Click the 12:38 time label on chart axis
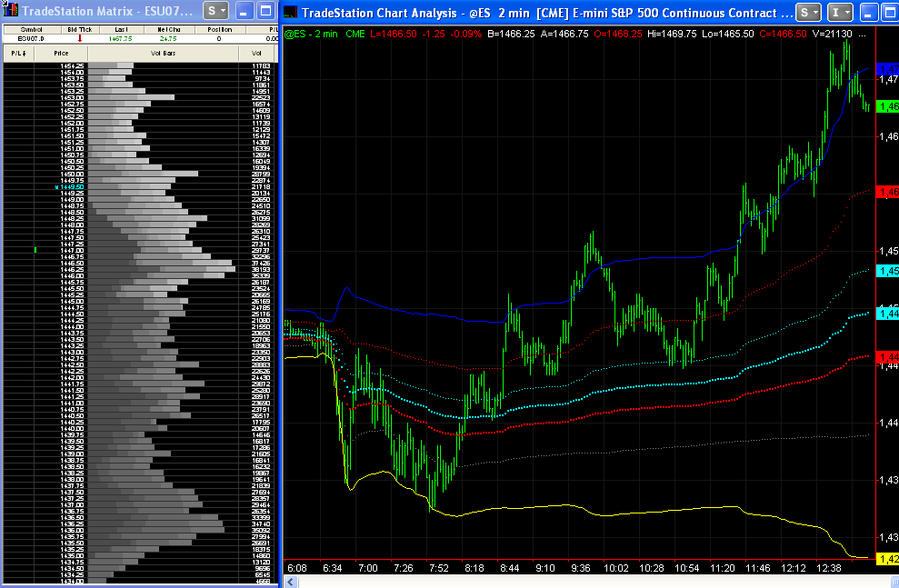The width and height of the screenshot is (899, 588). [829, 568]
